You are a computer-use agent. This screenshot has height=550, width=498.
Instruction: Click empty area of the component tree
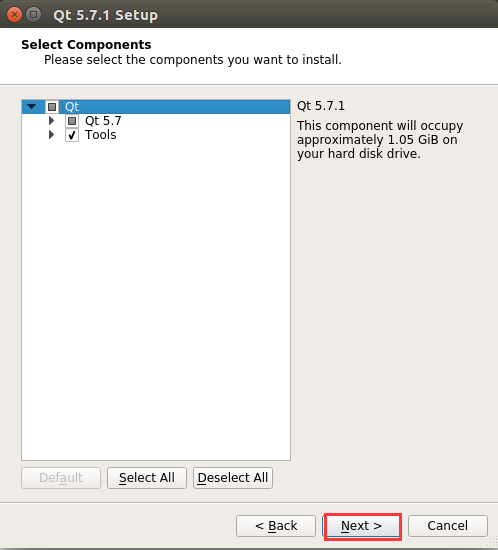156,298
